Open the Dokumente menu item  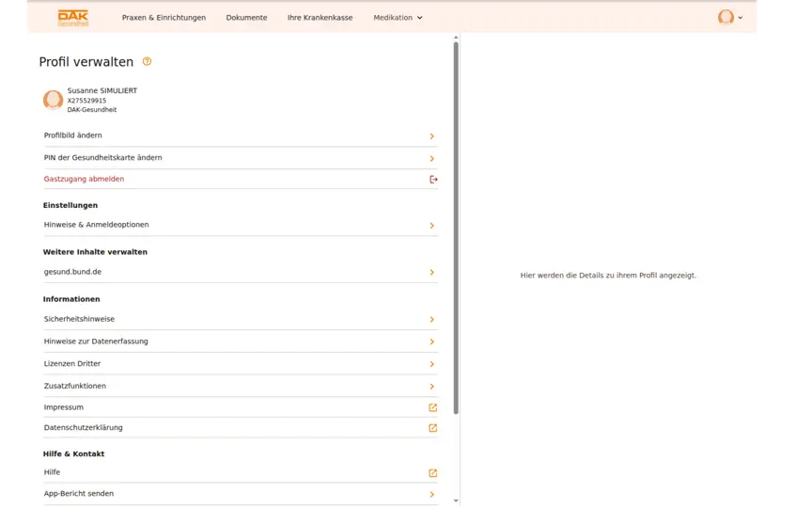(246, 18)
